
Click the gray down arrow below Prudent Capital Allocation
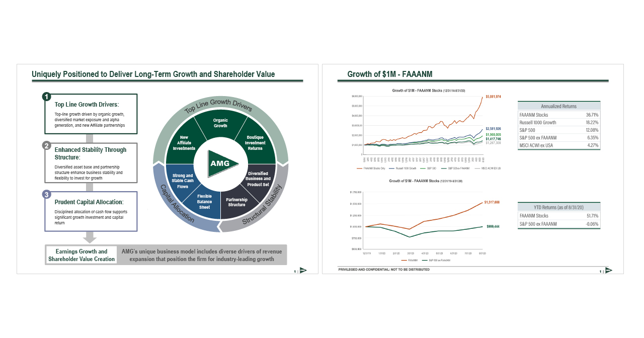tap(90, 237)
